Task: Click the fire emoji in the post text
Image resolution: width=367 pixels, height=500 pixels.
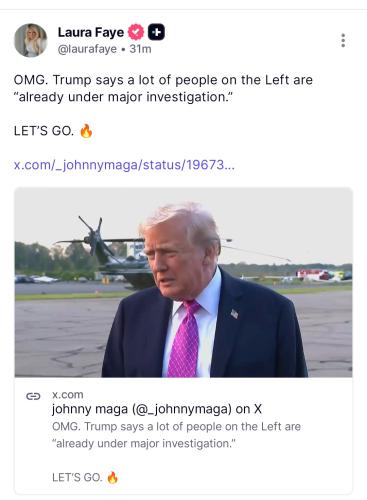Action: [86, 131]
